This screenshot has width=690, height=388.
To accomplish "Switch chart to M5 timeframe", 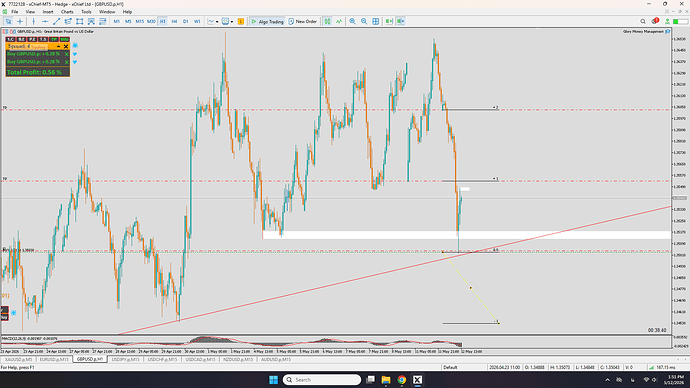I will click(128, 21).
